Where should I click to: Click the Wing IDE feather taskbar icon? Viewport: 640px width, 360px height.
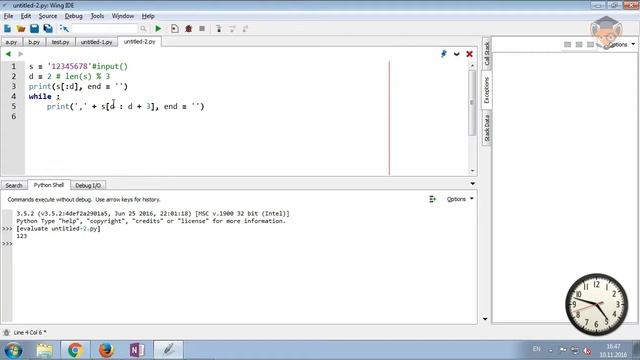(168, 350)
